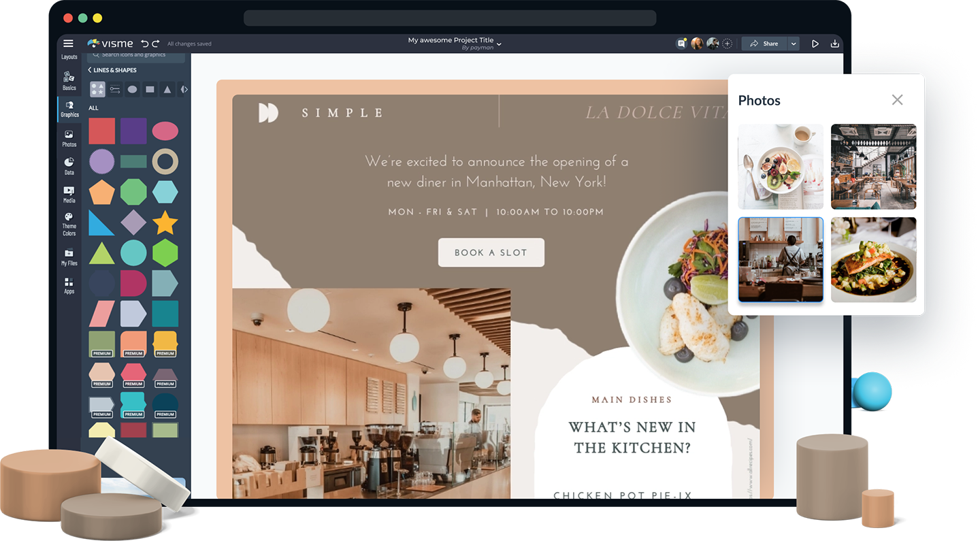This screenshot has width=980, height=541.
Task: Filter shapes by lines and arrows
Action: coord(115,89)
